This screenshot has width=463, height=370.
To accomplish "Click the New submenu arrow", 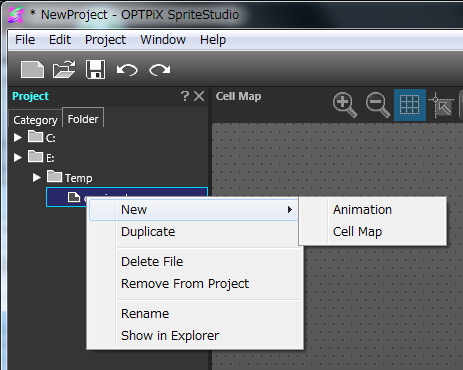I will [x=290, y=210].
